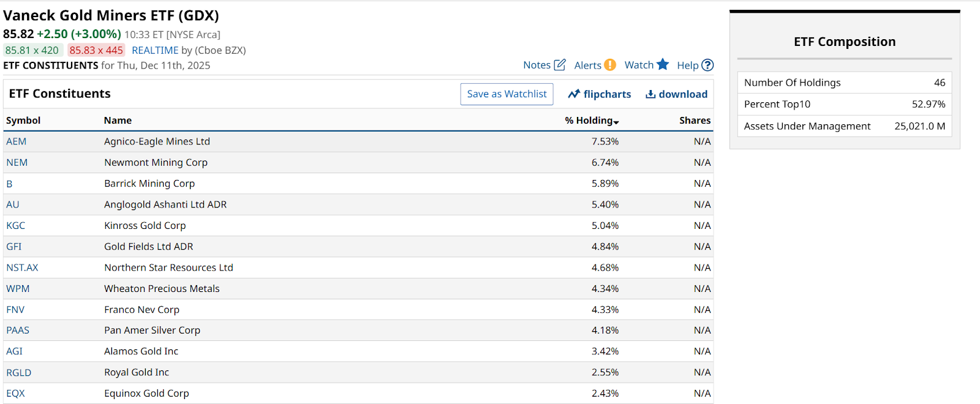Open the KGC ticker link
980x404 pixels.
tap(16, 225)
